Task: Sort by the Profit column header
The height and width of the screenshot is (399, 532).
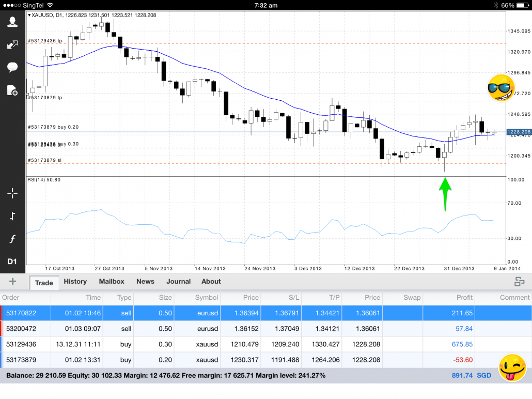Action: (464, 298)
